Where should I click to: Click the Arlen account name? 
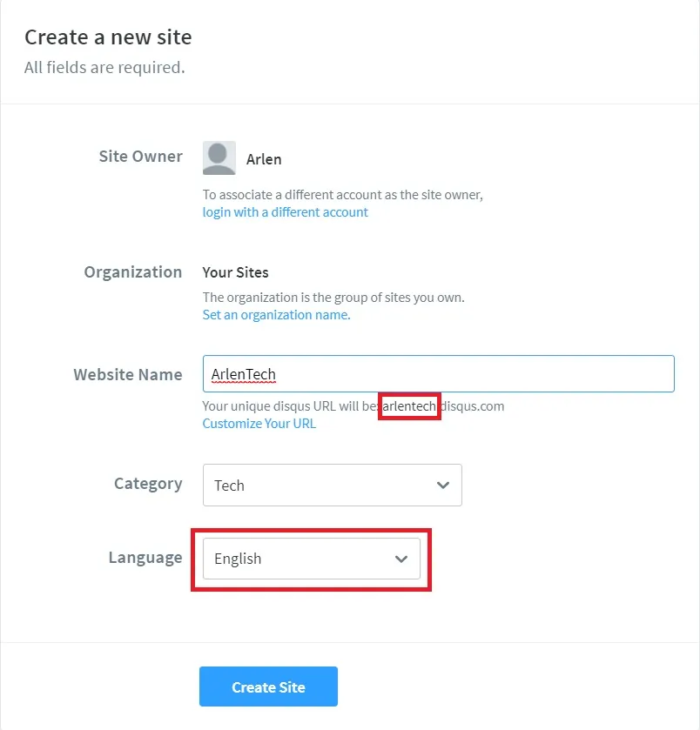[264, 159]
